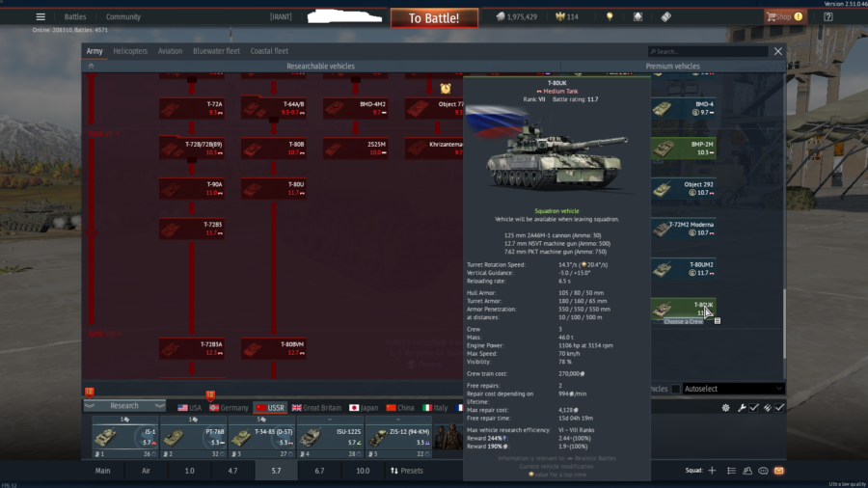Screen dimensions: 868x488
Task: Click the help question mark icon
Action: (828, 16)
